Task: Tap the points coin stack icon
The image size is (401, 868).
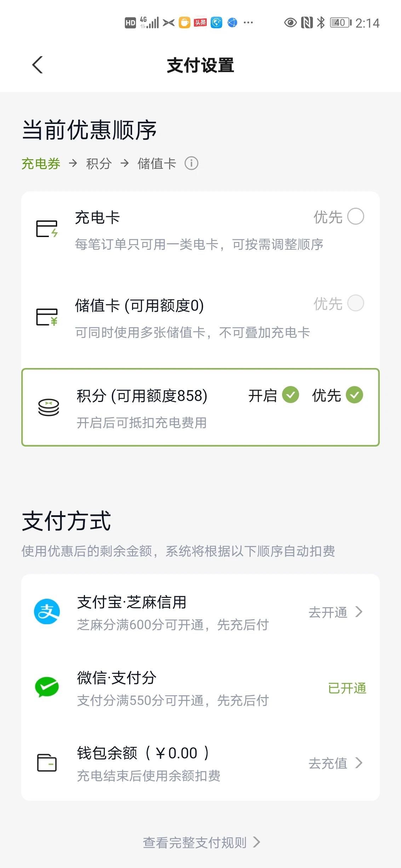Action: point(48,407)
